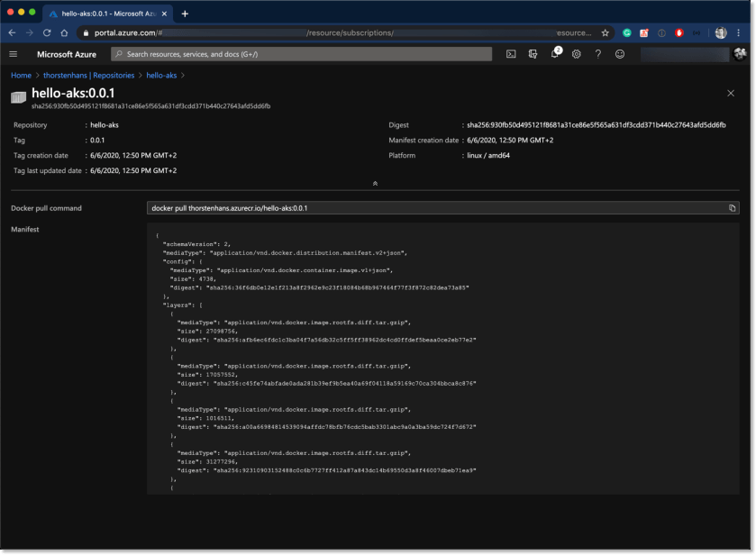756x555 pixels.
Task: Click the grey info-circle extension icon
Action: [661, 32]
